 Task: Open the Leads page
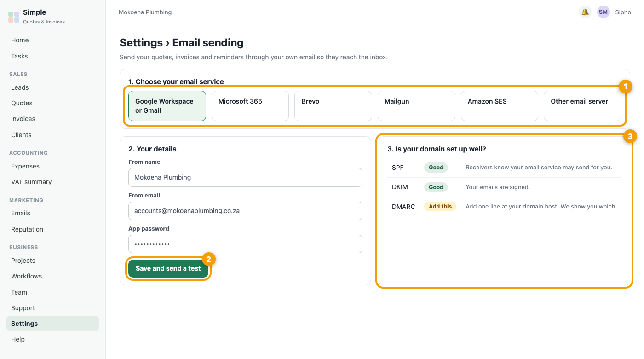pyautogui.click(x=52, y=87)
